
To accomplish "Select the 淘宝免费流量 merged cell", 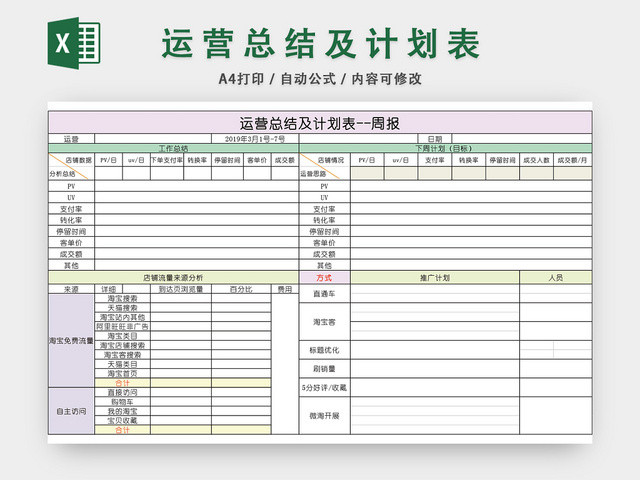I will coord(71,341).
